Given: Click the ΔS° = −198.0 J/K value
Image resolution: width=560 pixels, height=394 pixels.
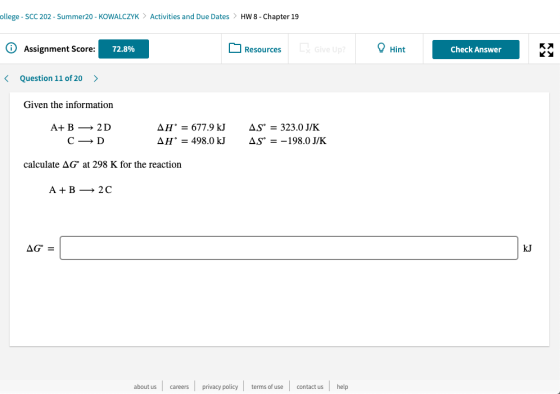Looking at the screenshot, I should tap(288, 141).
